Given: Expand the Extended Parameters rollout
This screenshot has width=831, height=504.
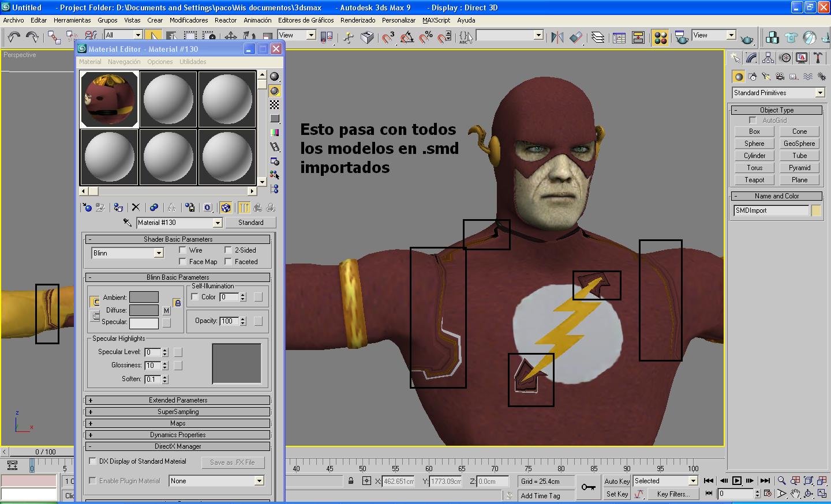Looking at the screenshot, I should (178, 400).
